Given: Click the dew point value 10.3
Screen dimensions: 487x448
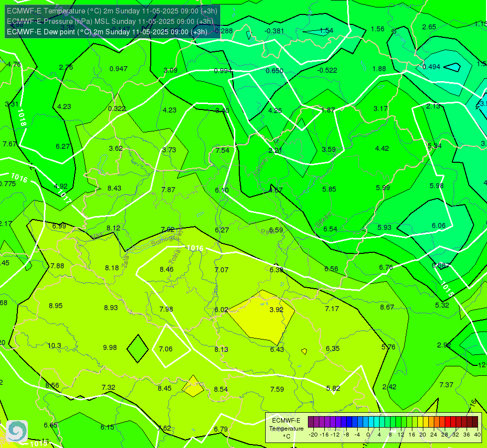Looking at the screenshot, I should (x=54, y=346).
